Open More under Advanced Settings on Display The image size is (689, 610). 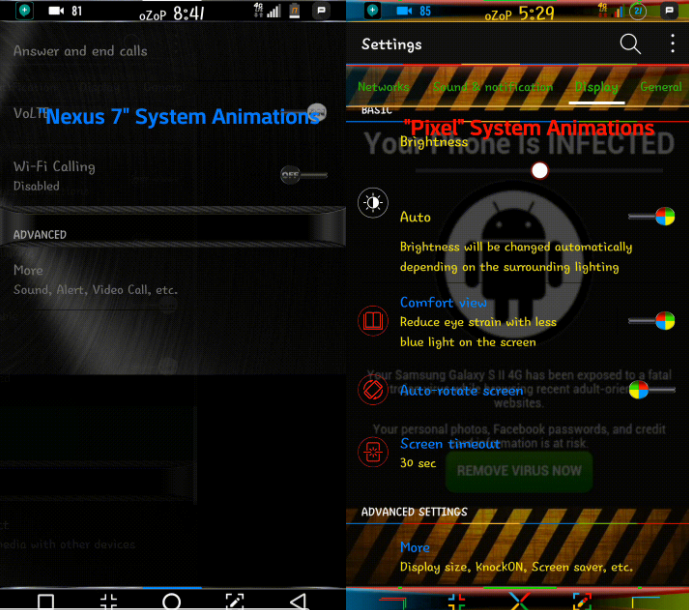point(415,548)
